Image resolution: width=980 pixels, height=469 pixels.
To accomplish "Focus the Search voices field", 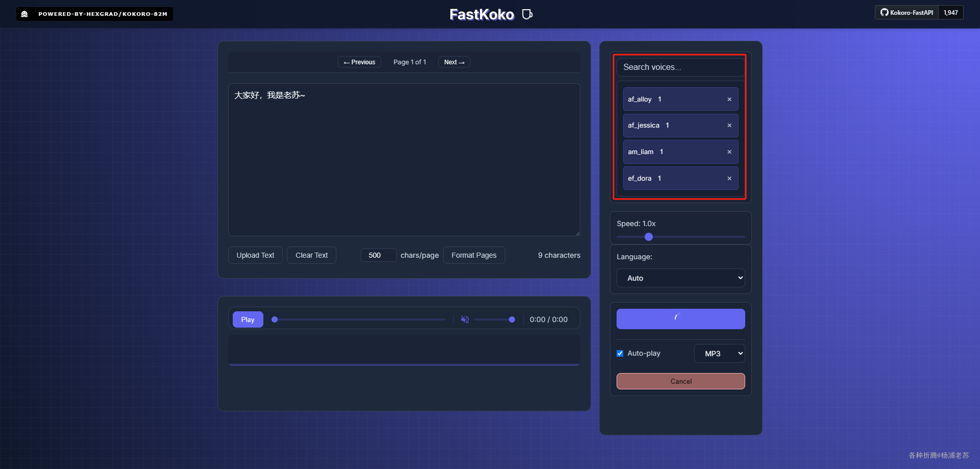I will click(x=681, y=67).
